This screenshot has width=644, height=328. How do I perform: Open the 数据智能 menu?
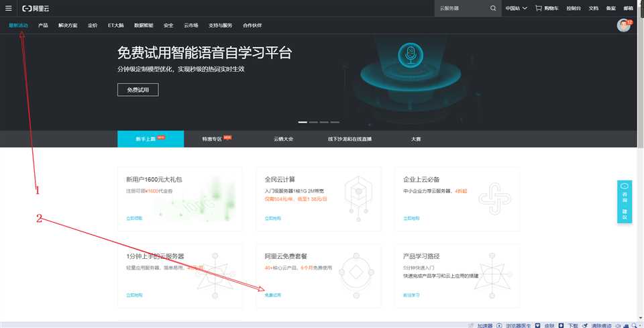tap(144, 25)
